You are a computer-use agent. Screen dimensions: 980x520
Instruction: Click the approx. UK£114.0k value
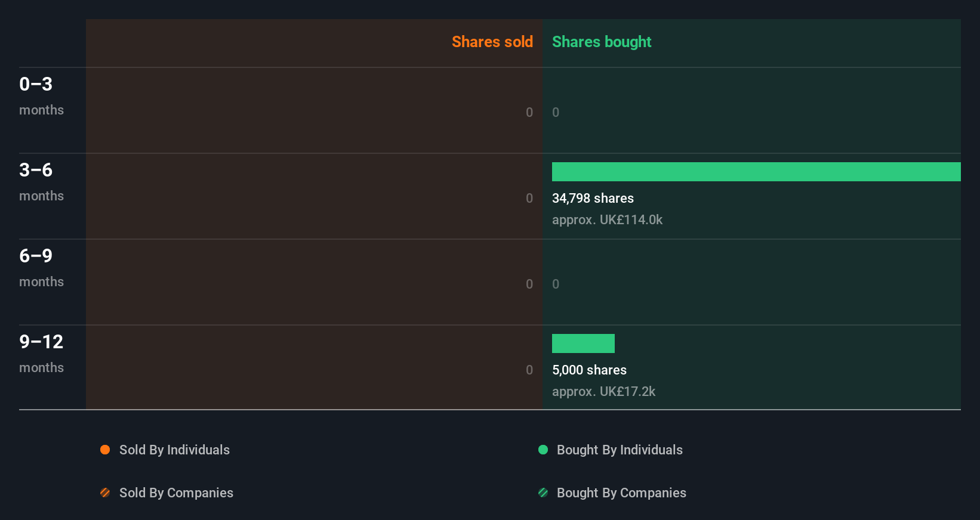point(607,219)
